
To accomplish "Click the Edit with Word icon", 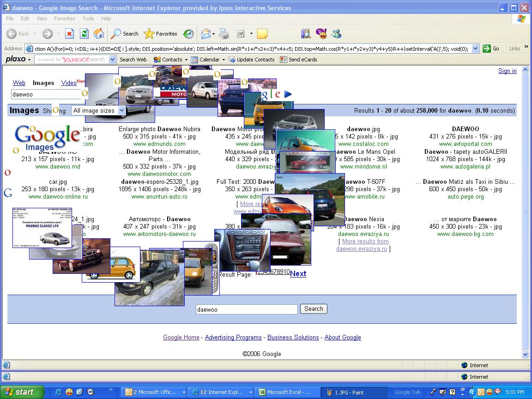I will pyautogui.click(x=241, y=34).
